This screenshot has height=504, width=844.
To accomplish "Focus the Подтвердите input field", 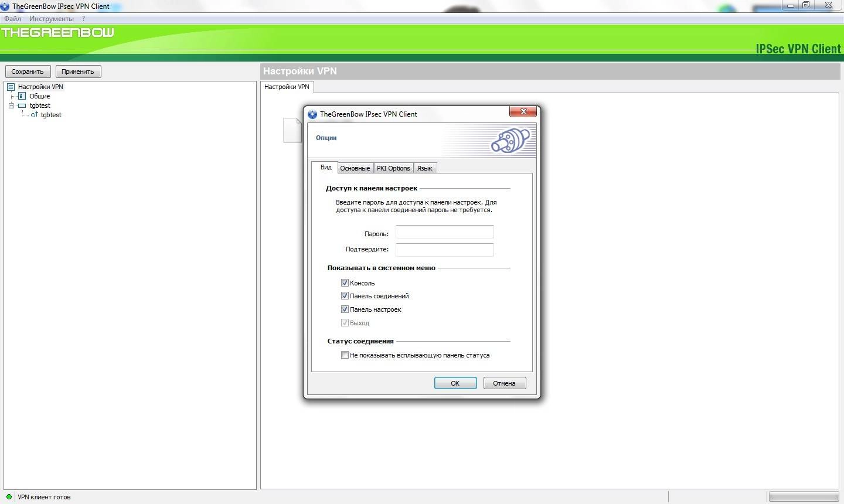I will tap(445, 249).
